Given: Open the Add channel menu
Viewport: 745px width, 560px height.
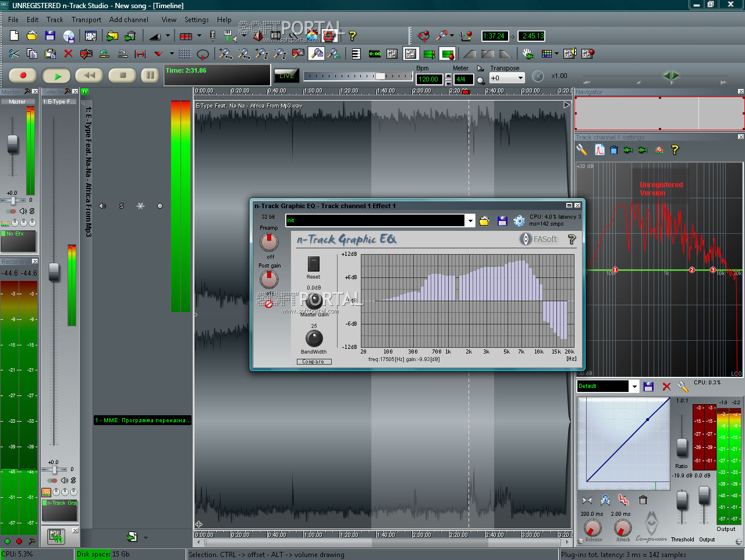Looking at the screenshot, I should pyautogui.click(x=129, y=20).
